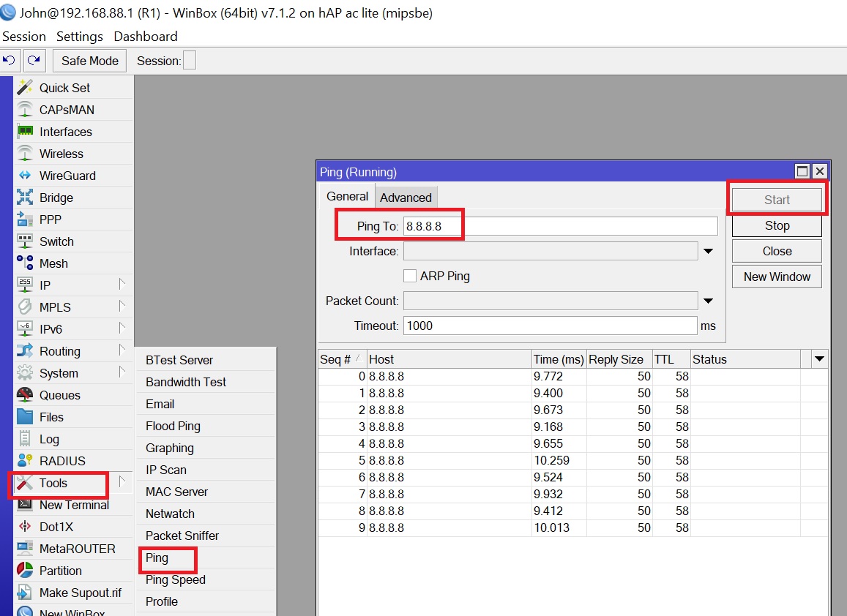Open Dot1X in the sidebar
The image size is (847, 616).
(73, 527)
